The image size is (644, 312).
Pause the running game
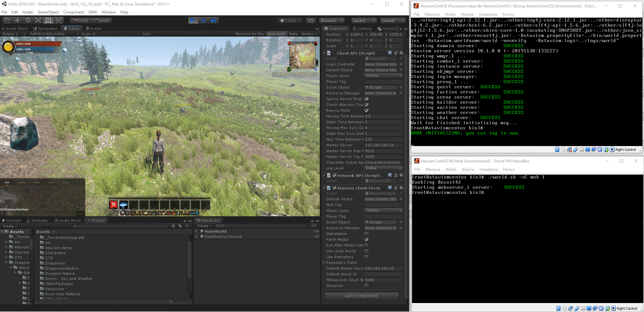[x=203, y=21]
